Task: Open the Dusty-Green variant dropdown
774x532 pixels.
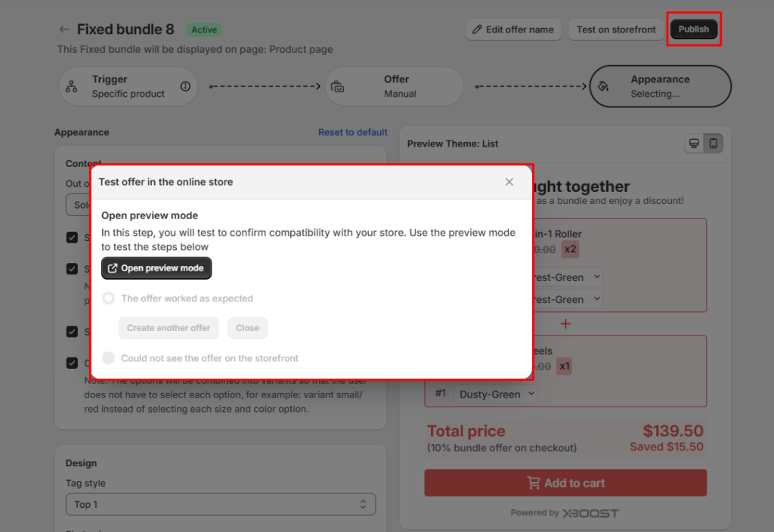Action: pyautogui.click(x=499, y=394)
